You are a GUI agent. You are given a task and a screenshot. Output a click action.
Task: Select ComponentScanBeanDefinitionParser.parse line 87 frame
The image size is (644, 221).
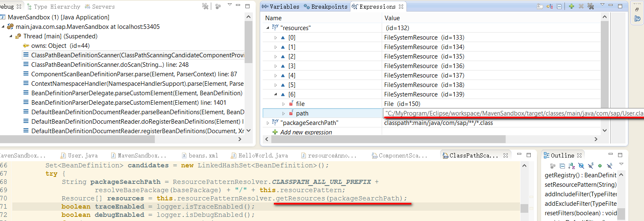click(x=130, y=74)
